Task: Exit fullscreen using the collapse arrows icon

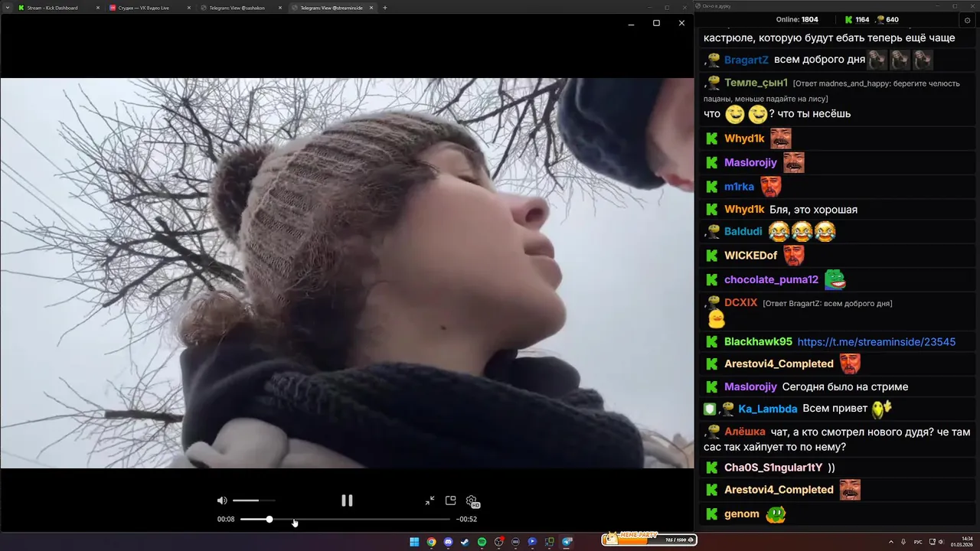Action: click(430, 500)
